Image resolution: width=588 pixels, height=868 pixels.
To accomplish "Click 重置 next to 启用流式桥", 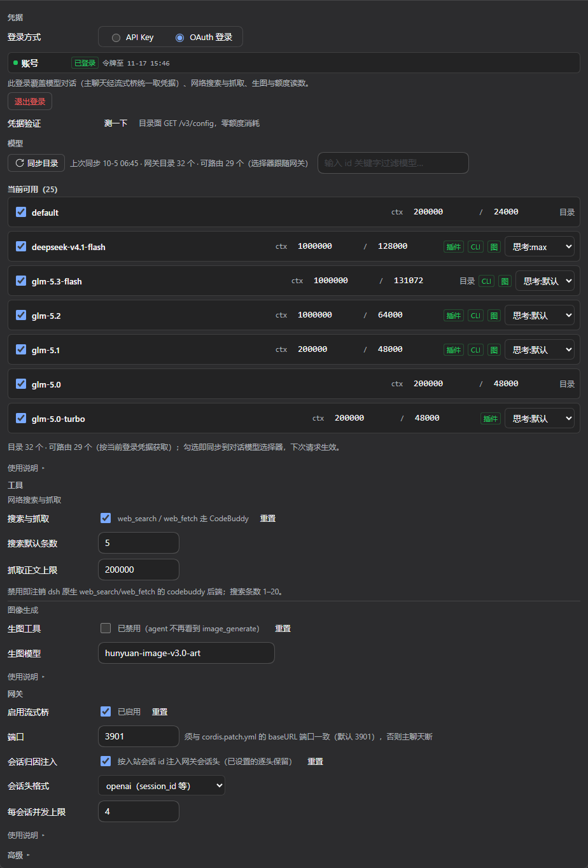I will [160, 712].
